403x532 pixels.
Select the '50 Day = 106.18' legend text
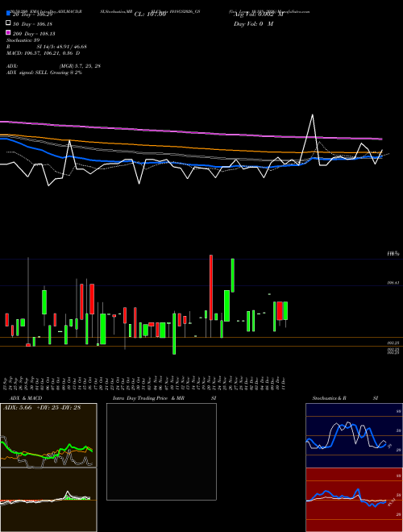coord(32,24)
